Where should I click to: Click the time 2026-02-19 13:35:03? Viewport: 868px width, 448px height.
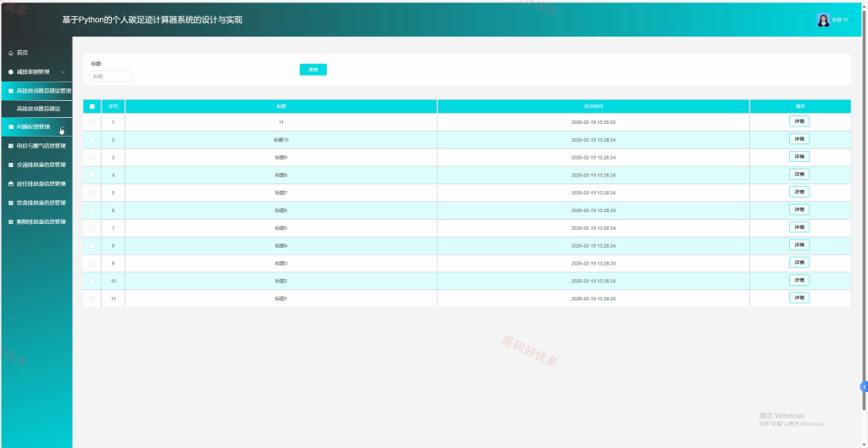(x=593, y=122)
